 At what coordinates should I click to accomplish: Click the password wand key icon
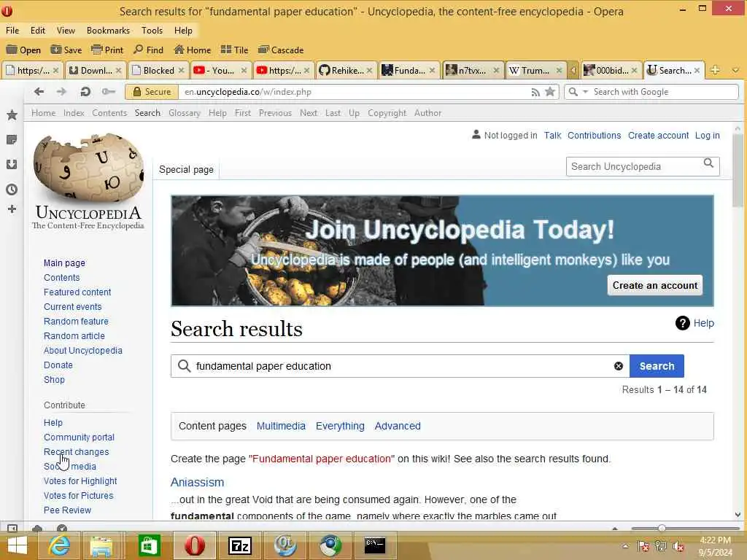click(x=109, y=92)
